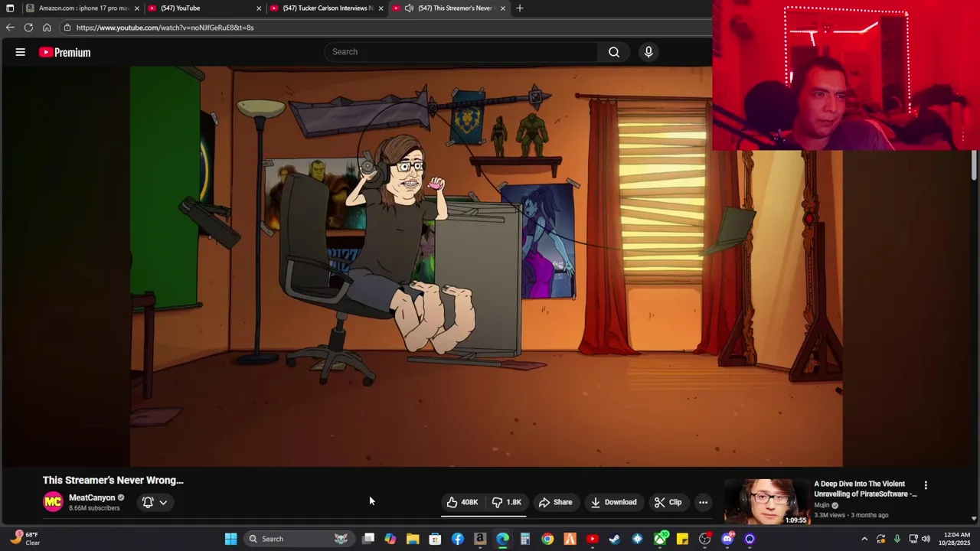Click the URL address bar

[383, 28]
